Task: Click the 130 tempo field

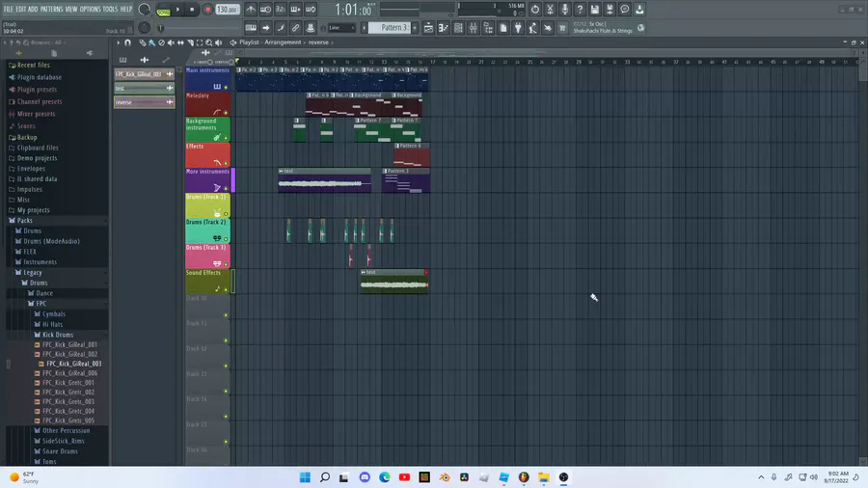Action: 227,10
